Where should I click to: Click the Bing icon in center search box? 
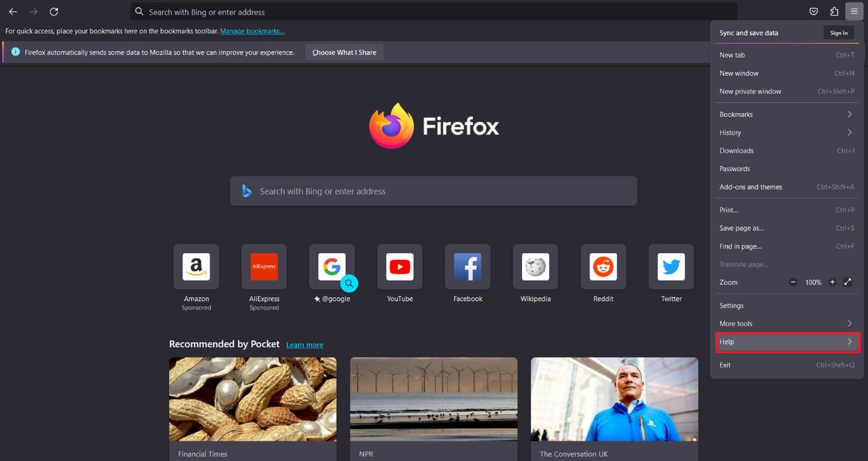pyautogui.click(x=247, y=191)
